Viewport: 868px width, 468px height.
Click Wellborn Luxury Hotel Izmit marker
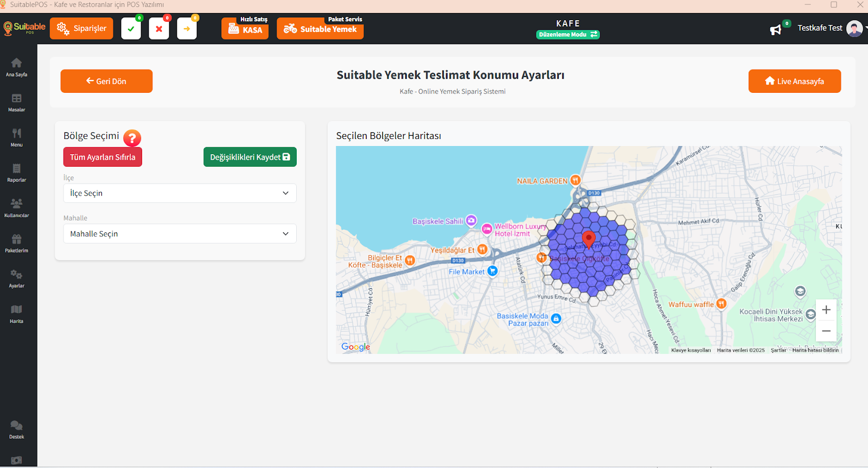point(487,229)
